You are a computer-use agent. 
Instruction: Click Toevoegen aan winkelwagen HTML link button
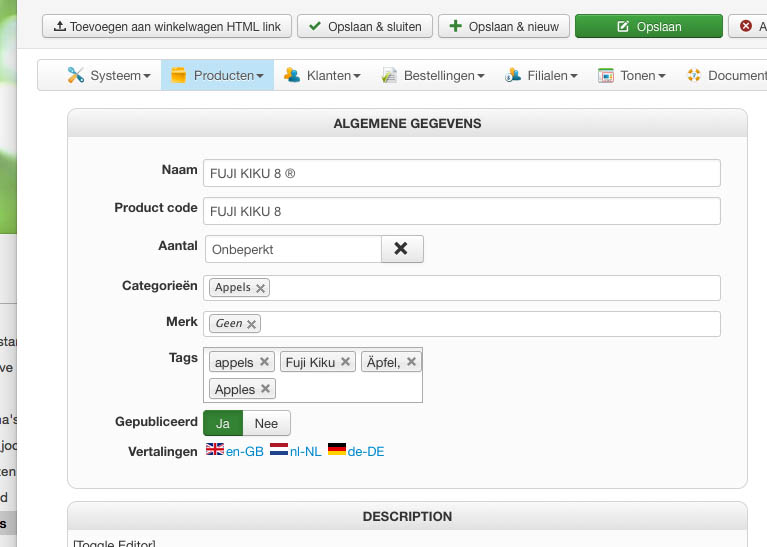[167, 26]
